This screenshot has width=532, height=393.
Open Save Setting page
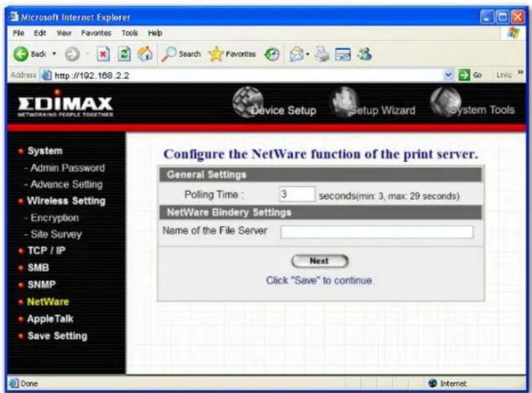pyautogui.click(x=57, y=336)
